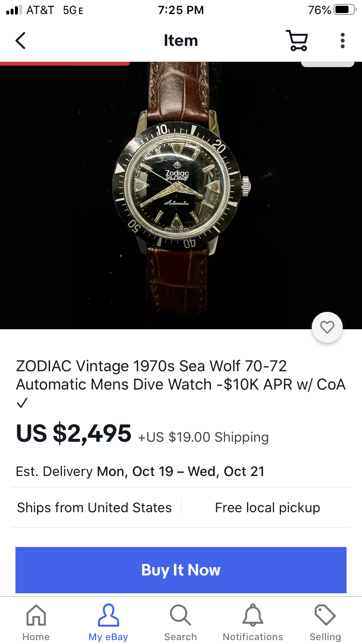
Task: Tap the Selling tag icon
Action: pos(325,616)
